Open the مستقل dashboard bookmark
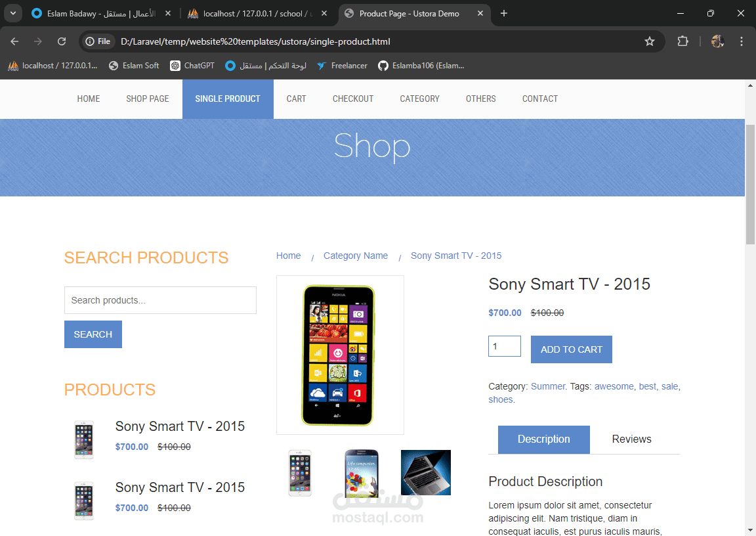 click(x=266, y=66)
